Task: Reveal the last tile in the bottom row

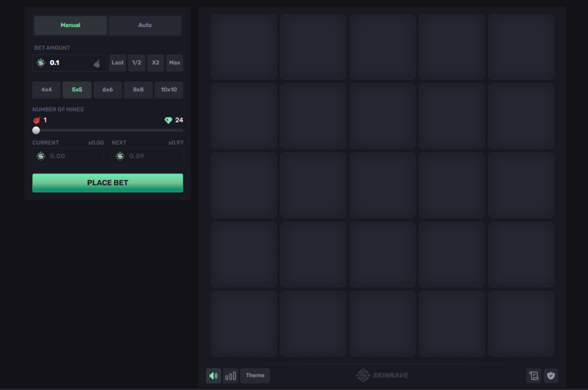Action: (x=521, y=323)
